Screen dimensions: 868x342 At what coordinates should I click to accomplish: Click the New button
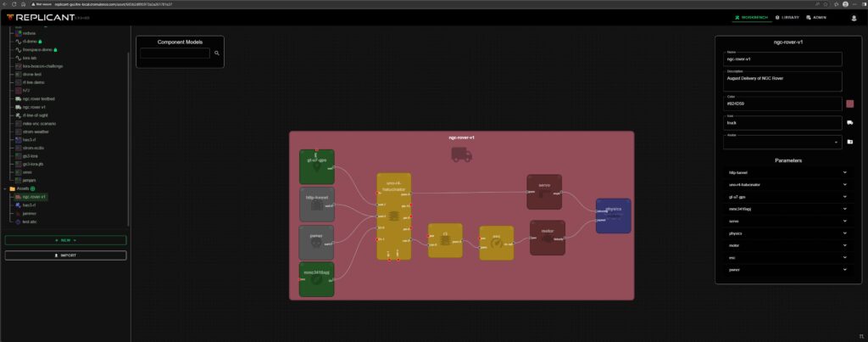pyautogui.click(x=65, y=240)
